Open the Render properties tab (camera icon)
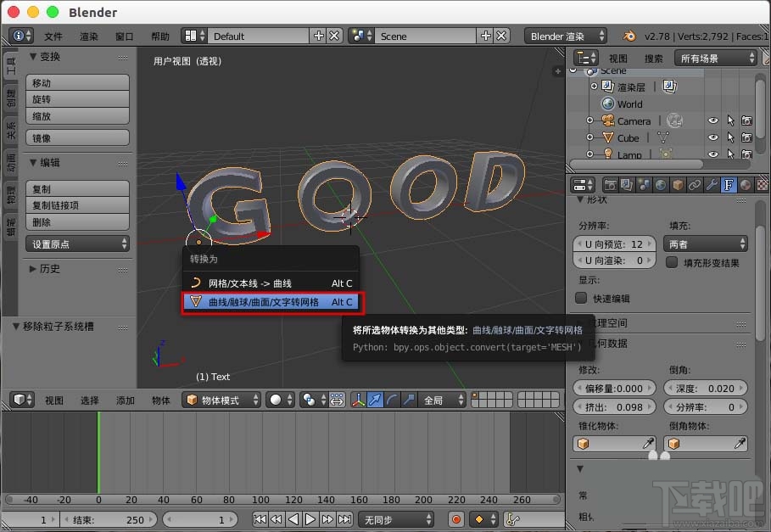The height and width of the screenshot is (532, 771). pos(610,184)
